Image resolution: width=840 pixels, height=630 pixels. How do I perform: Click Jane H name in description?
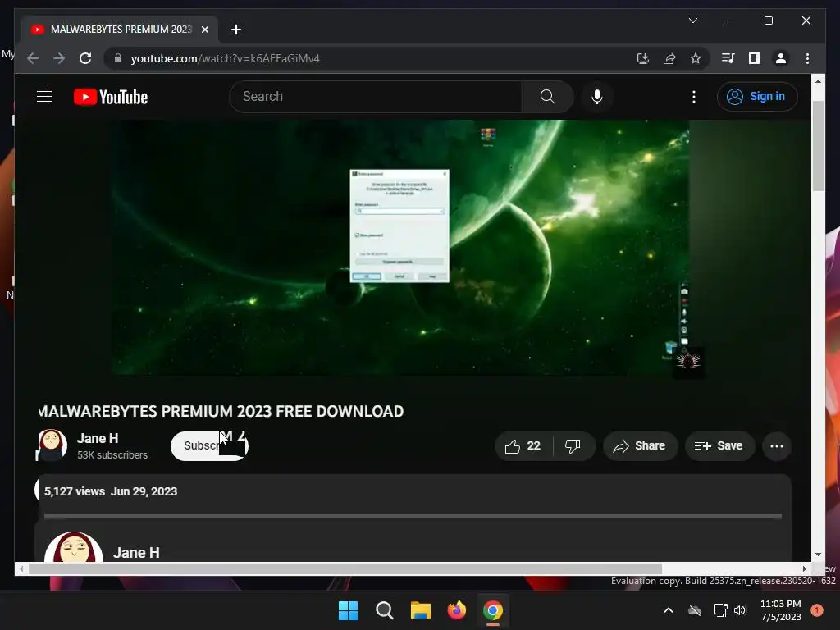136,552
